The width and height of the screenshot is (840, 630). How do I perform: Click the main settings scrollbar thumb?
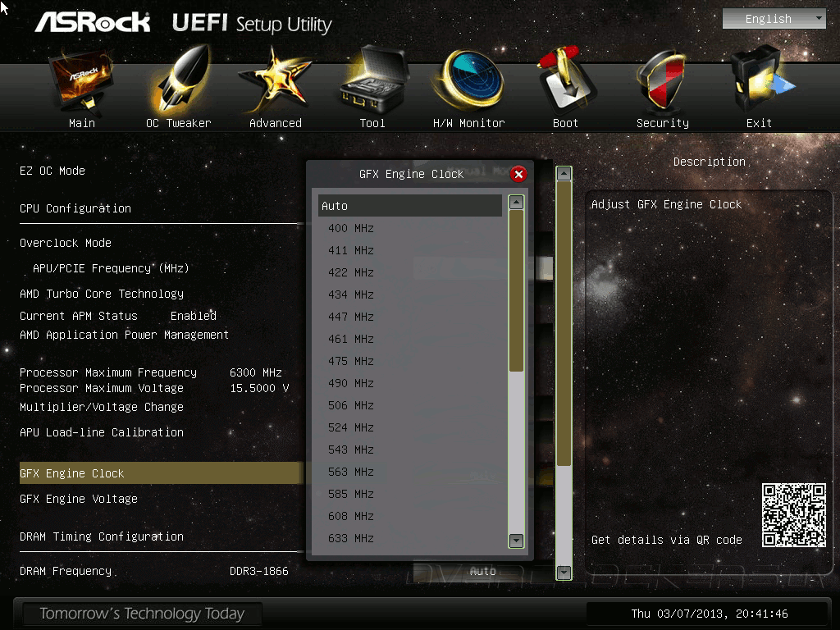click(564, 323)
